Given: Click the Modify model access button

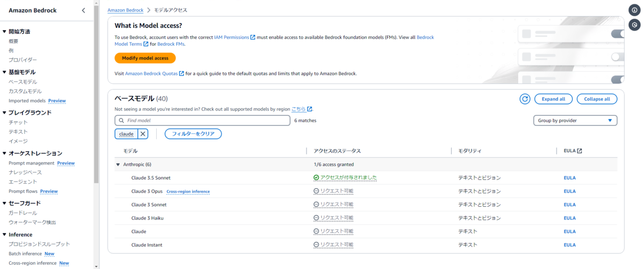Looking at the screenshot, I should pyautogui.click(x=145, y=58).
